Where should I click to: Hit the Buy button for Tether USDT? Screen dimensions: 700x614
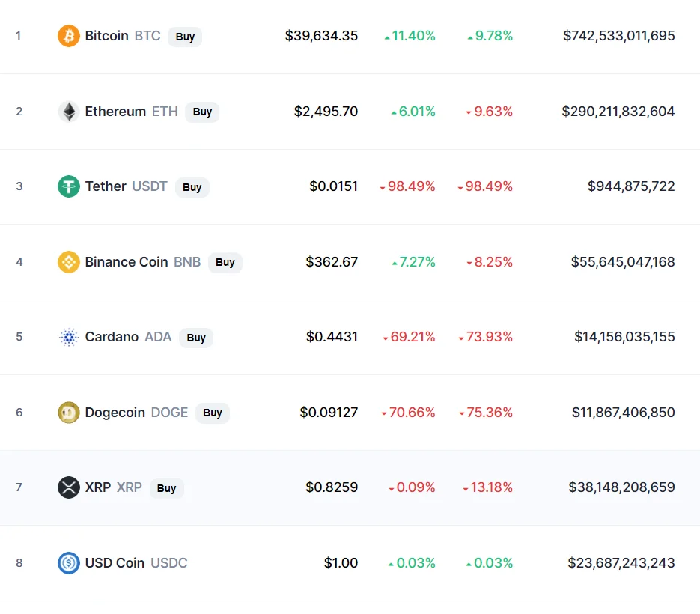(192, 187)
